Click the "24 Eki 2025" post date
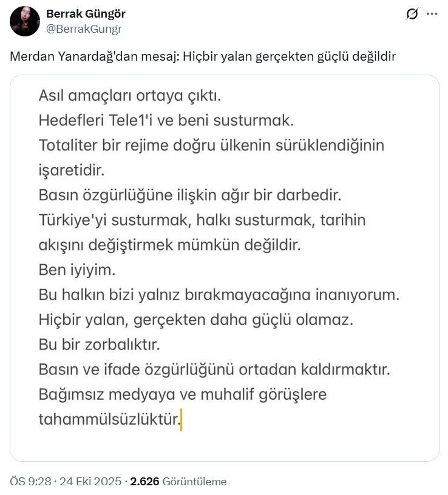The width and height of the screenshot is (448, 495). (x=91, y=482)
